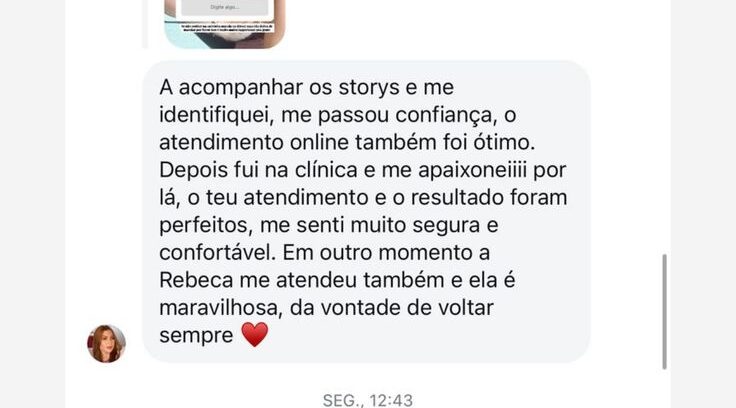Click the word 'sempre' before the heart
This screenshot has height=408, width=736.
[196, 336]
